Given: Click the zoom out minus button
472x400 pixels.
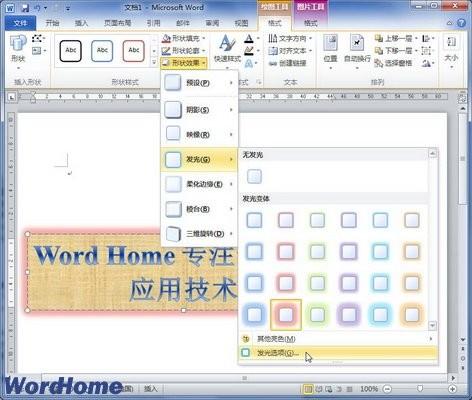Looking at the screenshot, I should (387, 389).
